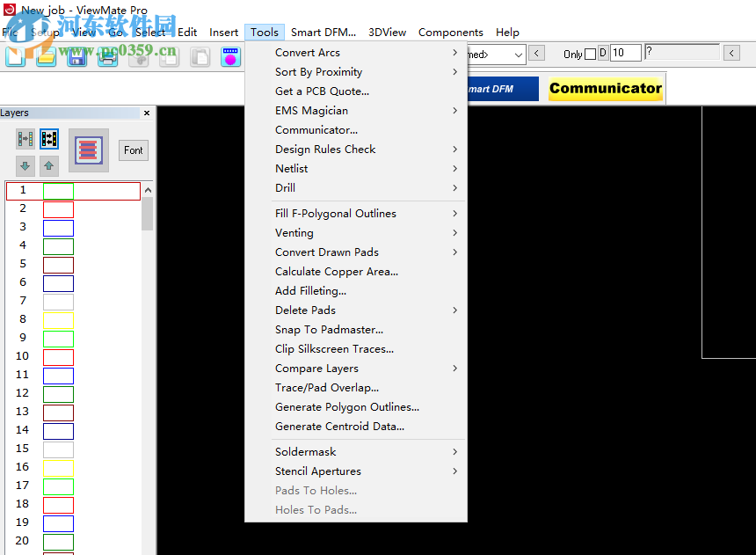Screen dimensions: 756x555
Task: Click the Font button
Action: coord(134,150)
